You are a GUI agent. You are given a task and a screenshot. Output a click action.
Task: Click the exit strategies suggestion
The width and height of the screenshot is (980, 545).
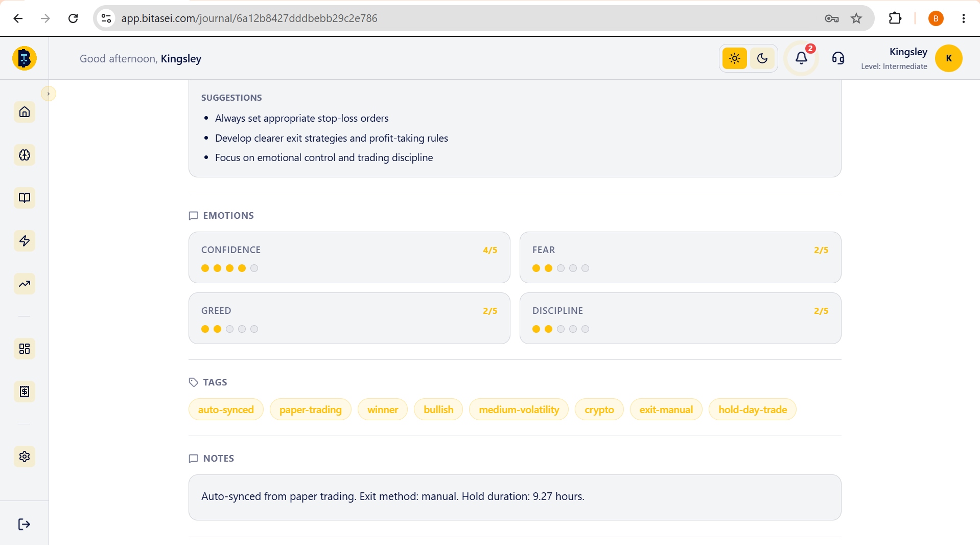[x=332, y=138]
